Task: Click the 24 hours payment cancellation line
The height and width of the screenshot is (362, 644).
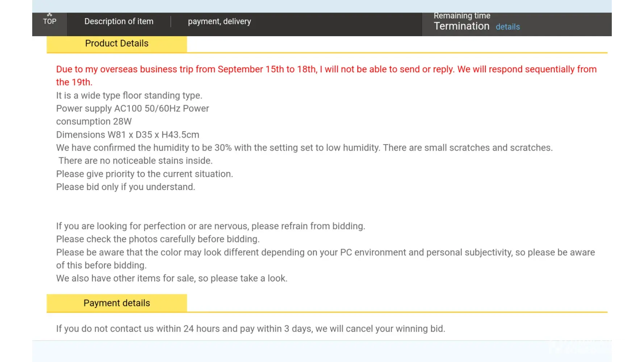Action: coord(250,329)
